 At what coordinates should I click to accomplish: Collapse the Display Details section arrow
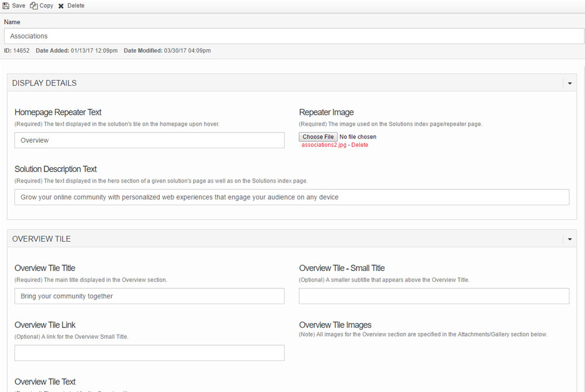pos(569,83)
